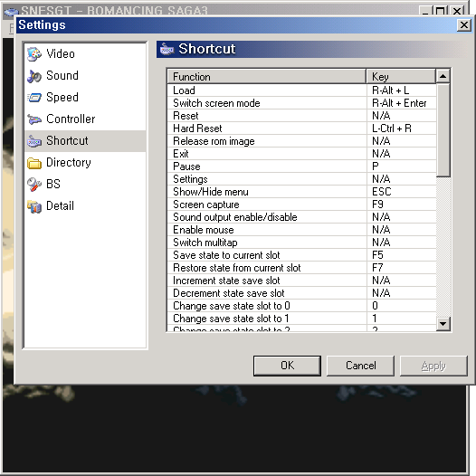The image size is (476, 476).
Task: Click the Sound music note icon
Action: (34, 76)
